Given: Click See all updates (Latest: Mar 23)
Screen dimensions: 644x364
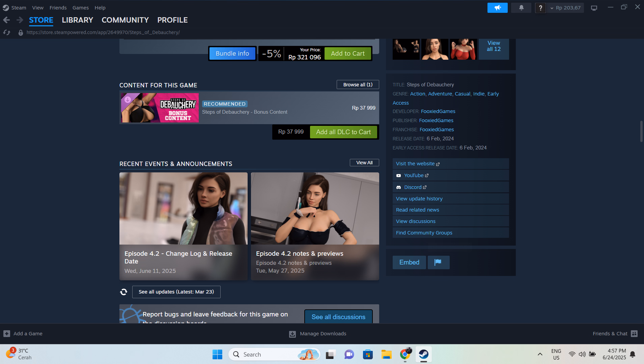Looking at the screenshot, I should [176, 292].
